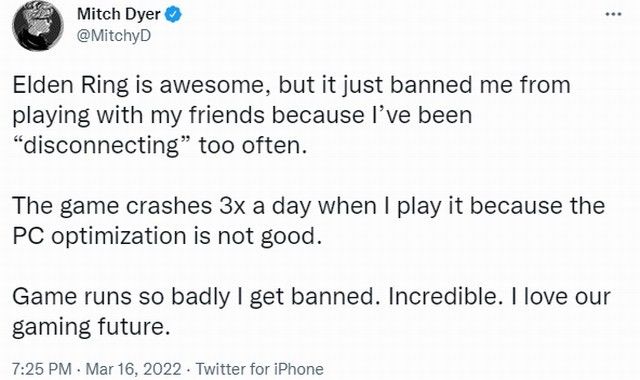Viewport: 640px width, 380px height.
Task: Click the sentence "Game runs so badly I get banned."
Action: click(x=193, y=297)
